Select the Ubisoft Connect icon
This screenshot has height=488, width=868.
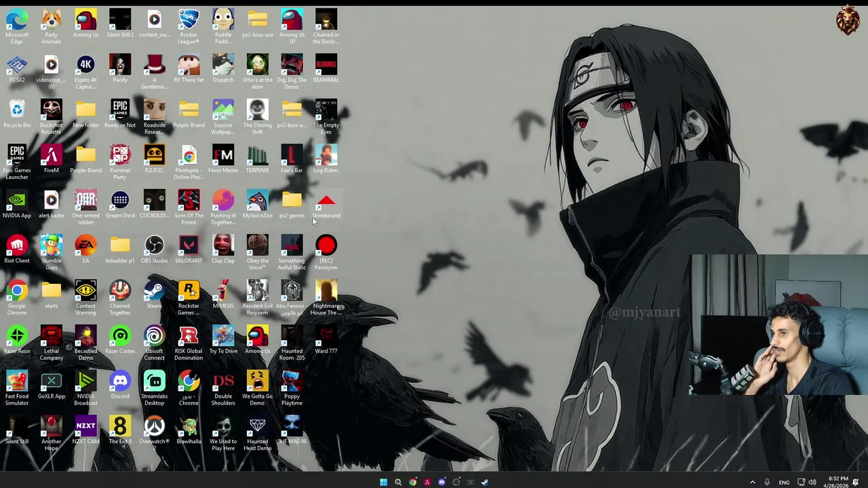[154, 342]
